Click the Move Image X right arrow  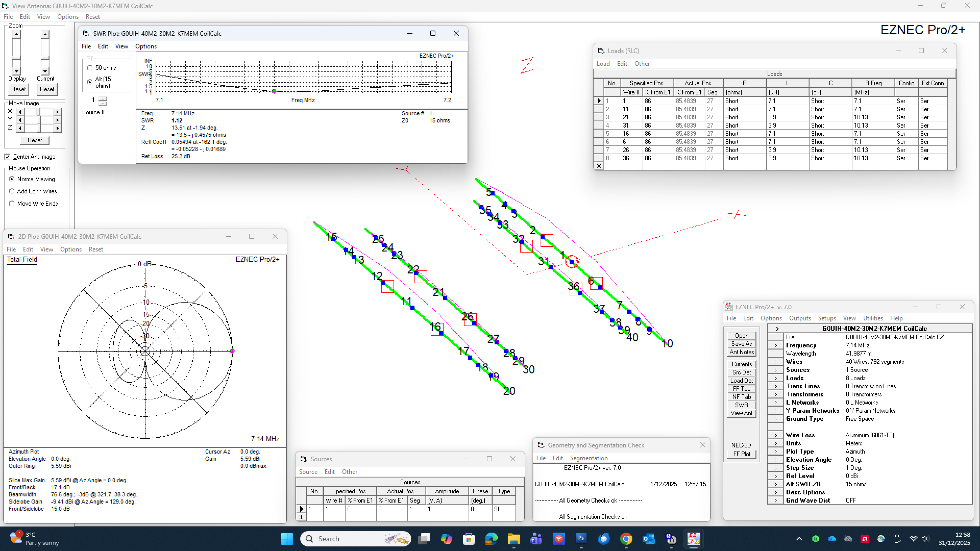click(x=57, y=112)
